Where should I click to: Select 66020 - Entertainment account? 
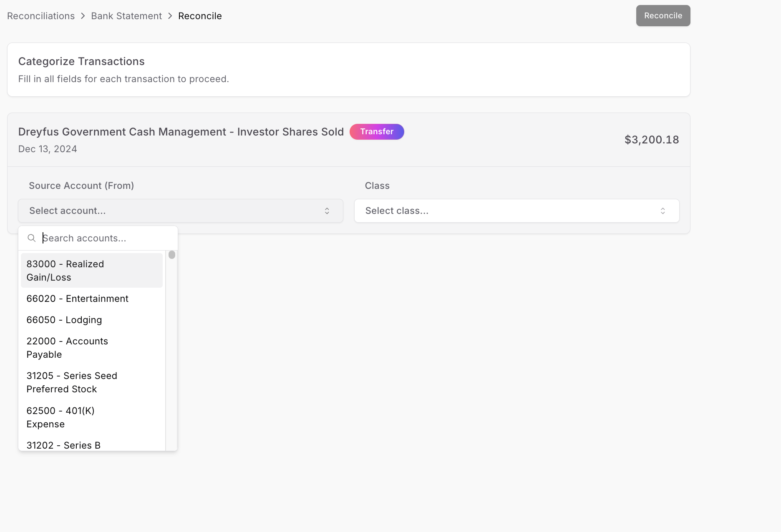[92, 299]
